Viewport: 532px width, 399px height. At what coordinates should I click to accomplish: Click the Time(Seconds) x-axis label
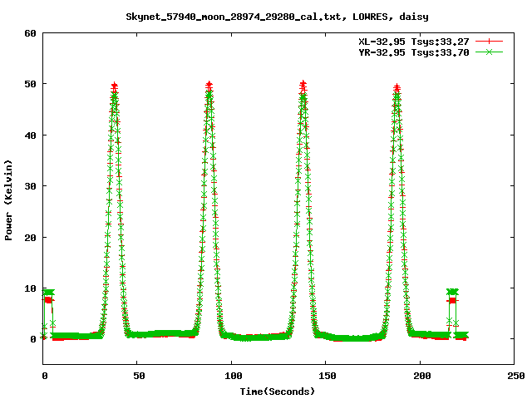click(278, 392)
